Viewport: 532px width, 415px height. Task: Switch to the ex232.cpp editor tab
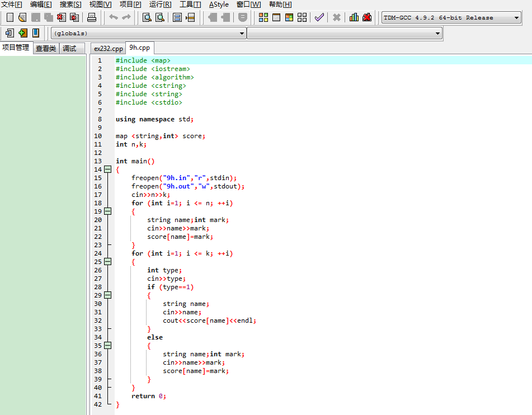point(108,49)
